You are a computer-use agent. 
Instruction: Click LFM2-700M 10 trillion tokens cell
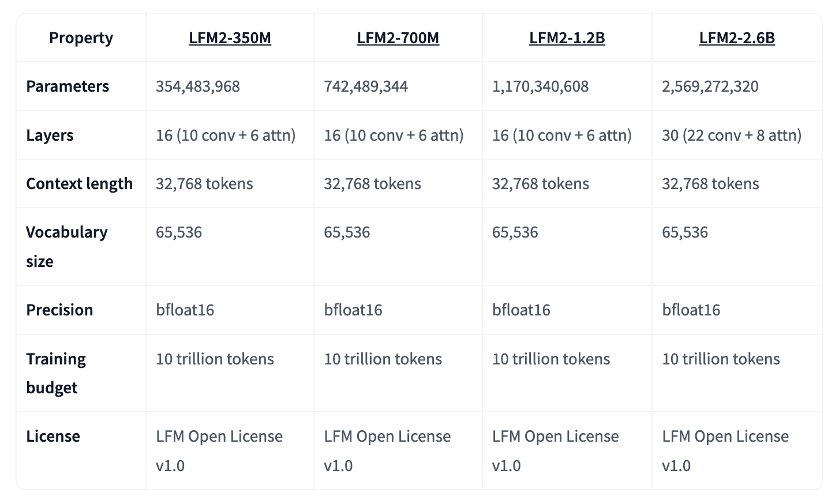pos(383,359)
